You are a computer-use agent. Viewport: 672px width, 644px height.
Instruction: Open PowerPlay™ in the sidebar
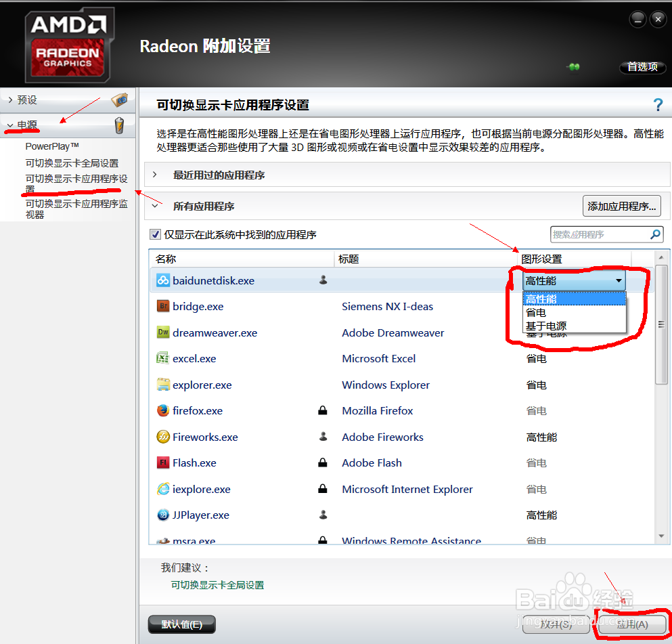tap(52, 146)
